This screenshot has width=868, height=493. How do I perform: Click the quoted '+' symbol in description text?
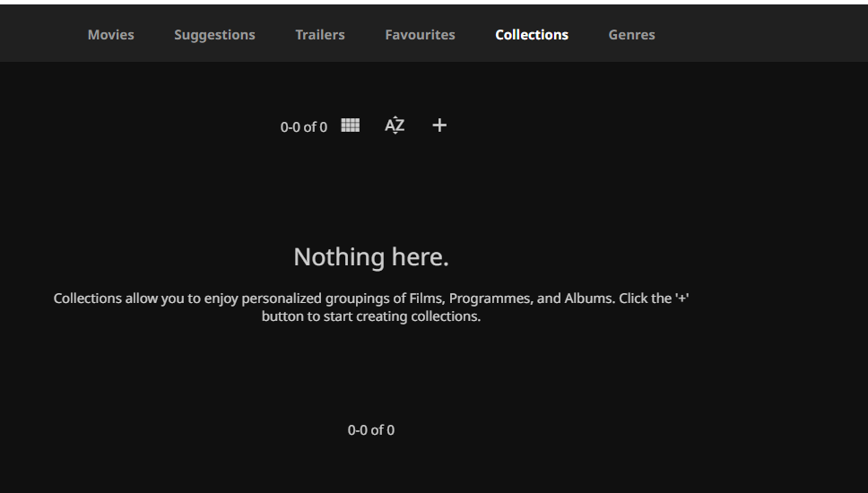(x=681, y=298)
